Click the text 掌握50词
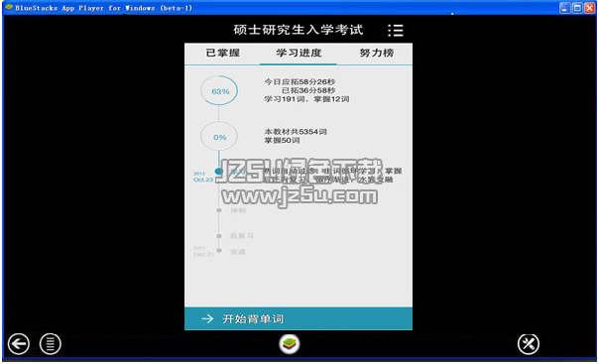Viewport: 599px width, 364px height. click(x=282, y=141)
